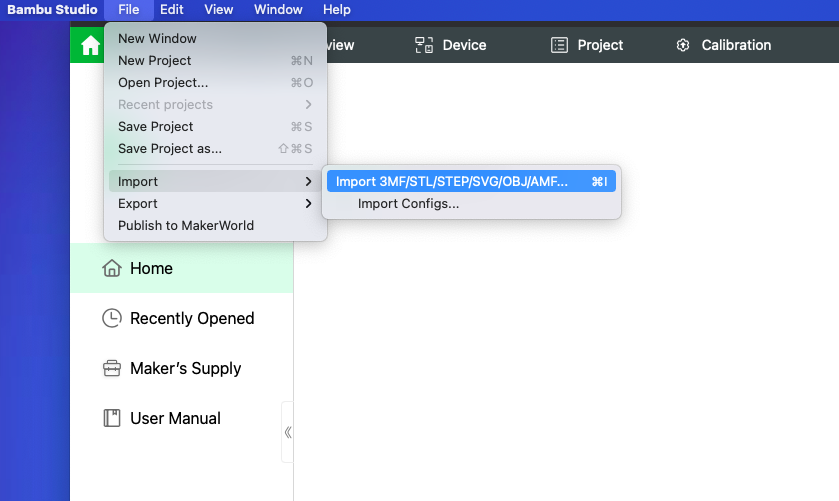This screenshot has width=839, height=501.
Task: Select Open Project... menu entry
Action: (x=215, y=82)
